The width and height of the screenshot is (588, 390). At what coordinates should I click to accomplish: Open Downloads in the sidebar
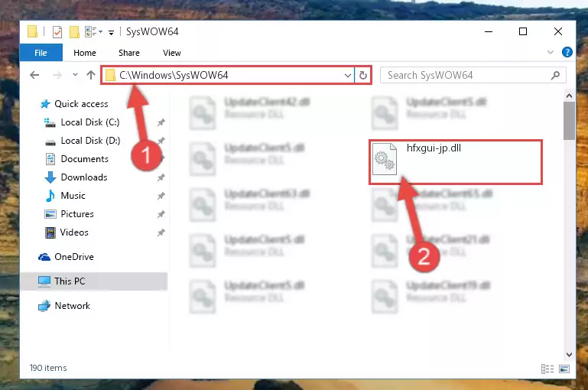pos(84,177)
